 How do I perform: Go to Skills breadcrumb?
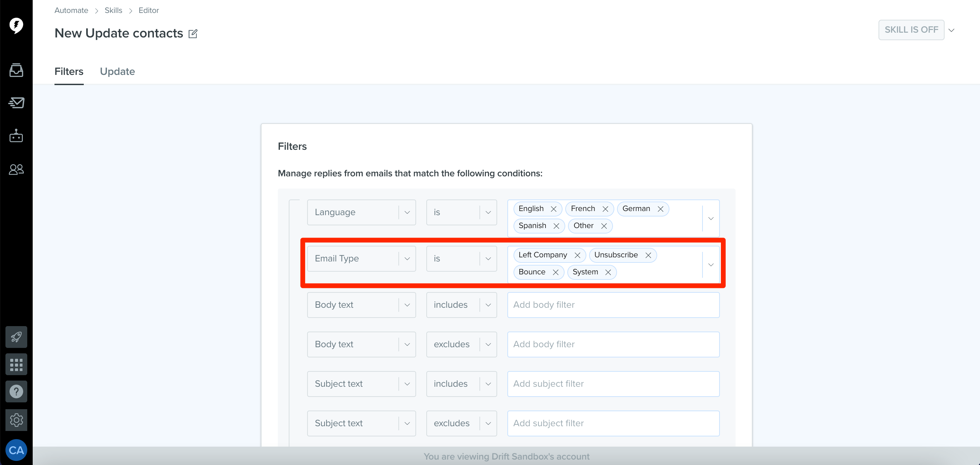(113, 11)
